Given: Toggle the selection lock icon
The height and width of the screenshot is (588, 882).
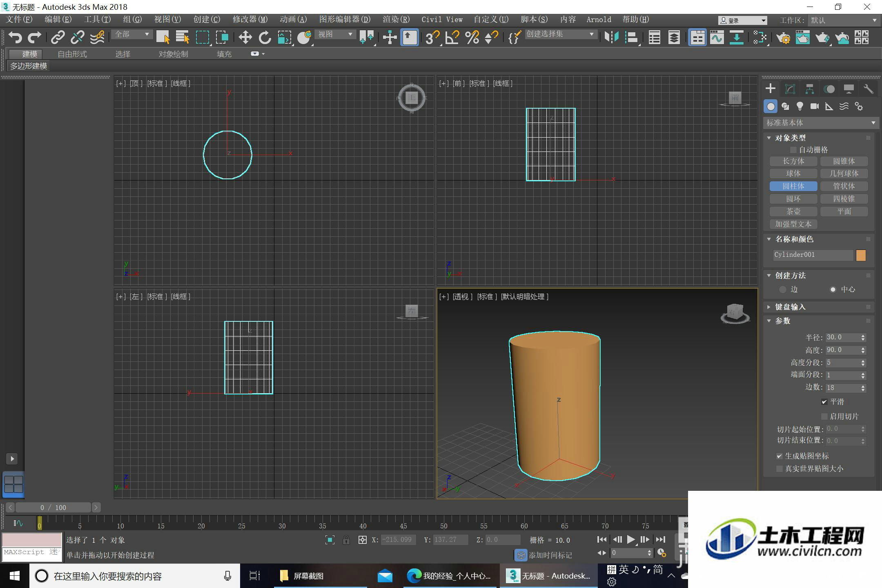Looking at the screenshot, I should click(x=346, y=540).
